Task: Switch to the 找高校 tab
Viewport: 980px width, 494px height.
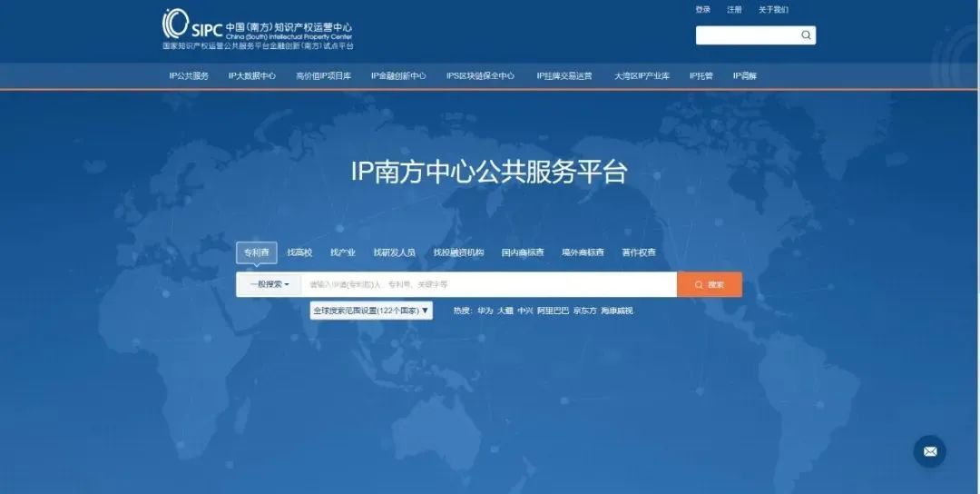Action: [x=299, y=252]
